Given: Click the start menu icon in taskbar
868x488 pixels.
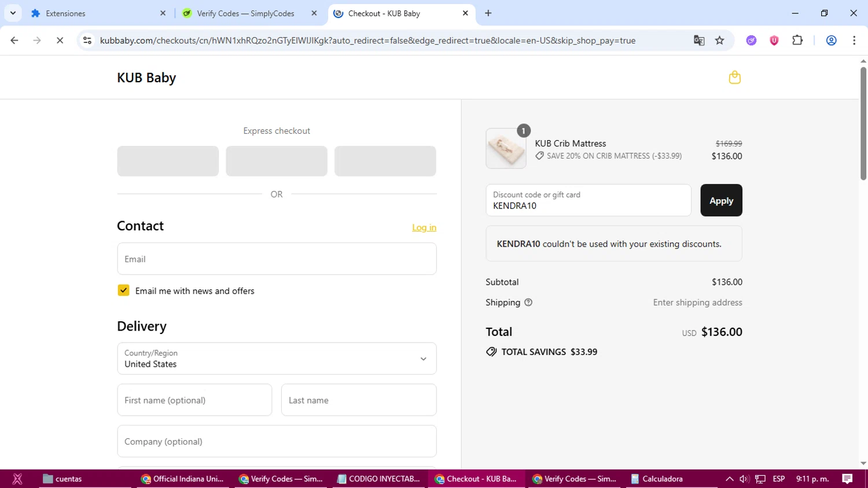Looking at the screenshot, I should coord(17,479).
